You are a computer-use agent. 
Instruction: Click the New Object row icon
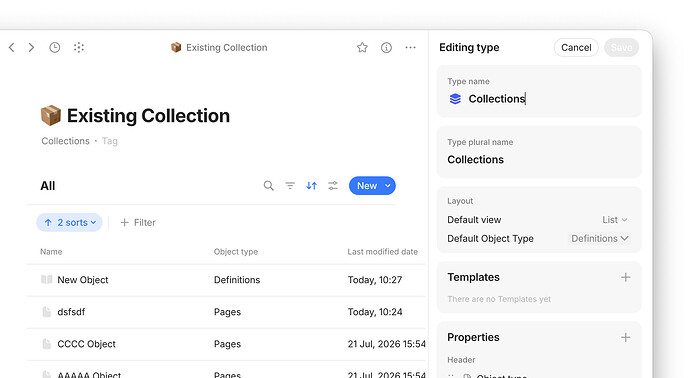coord(46,279)
